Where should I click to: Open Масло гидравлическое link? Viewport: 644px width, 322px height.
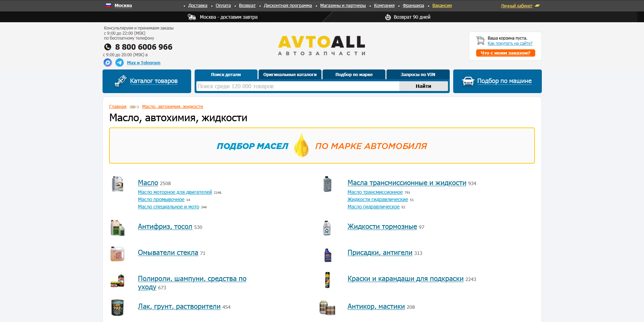pyautogui.click(x=374, y=207)
